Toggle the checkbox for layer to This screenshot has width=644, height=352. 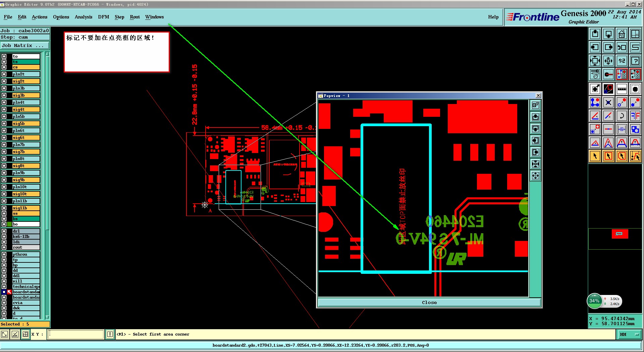[4, 56]
